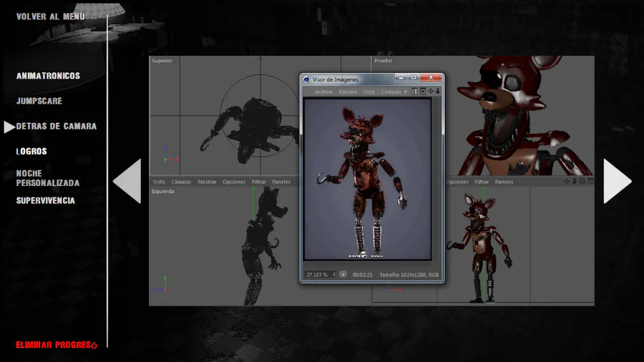Open Filtrar menu in the left viewport bar
Image resolution: width=644 pixels, height=362 pixels.
pyautogui.click(x=259, y=182)
